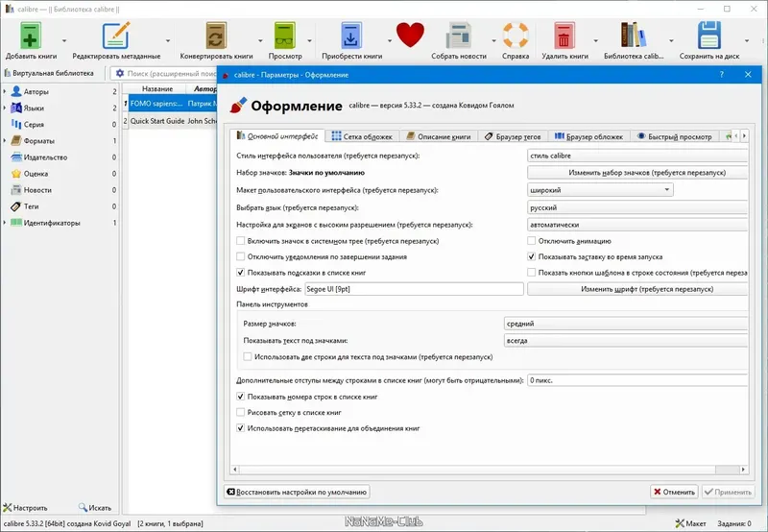Click the Макет layout icon in status bar
Viewport: 768px width, 532px height.
[680, 523]
